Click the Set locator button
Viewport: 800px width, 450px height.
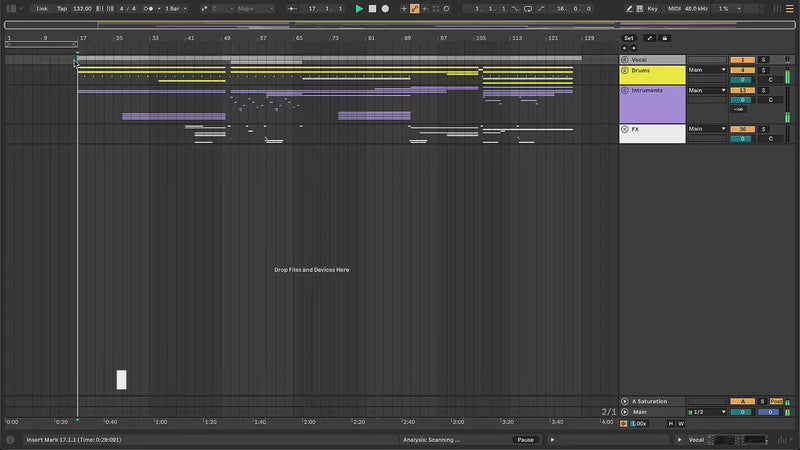pos(629,38)
